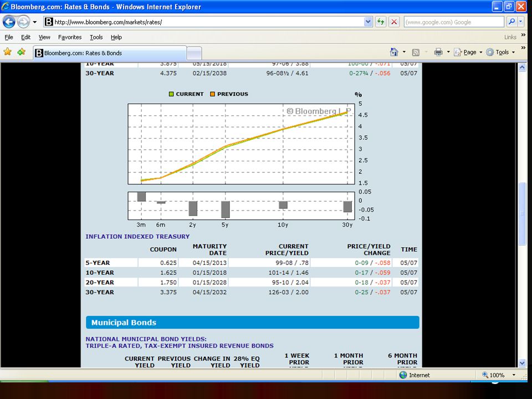Click the vertical scrollbar up arrow
This screenshot has height=399, width=532.
(522, 67)
